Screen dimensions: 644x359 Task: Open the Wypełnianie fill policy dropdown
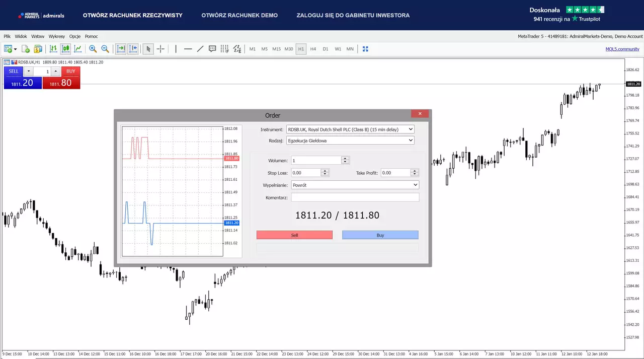coord(355,185)
